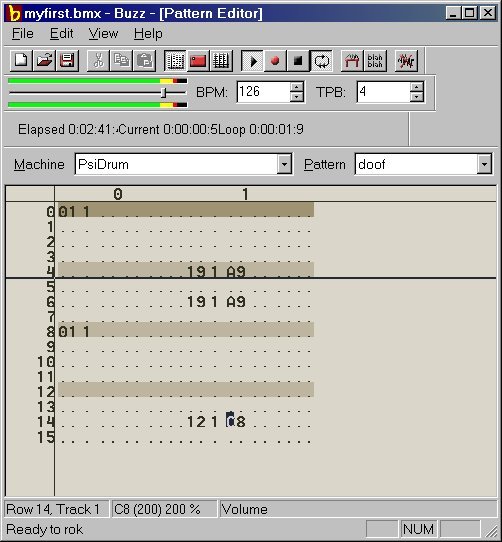Open the waveform analyzer icon
Screen dimensions: 502x542
[406, 61]
